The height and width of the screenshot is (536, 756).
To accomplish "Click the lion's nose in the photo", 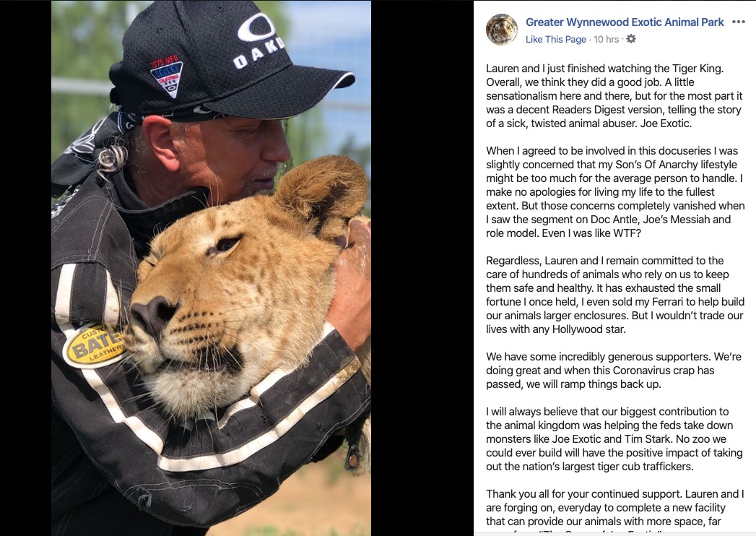I will click(x=153, y=316).
